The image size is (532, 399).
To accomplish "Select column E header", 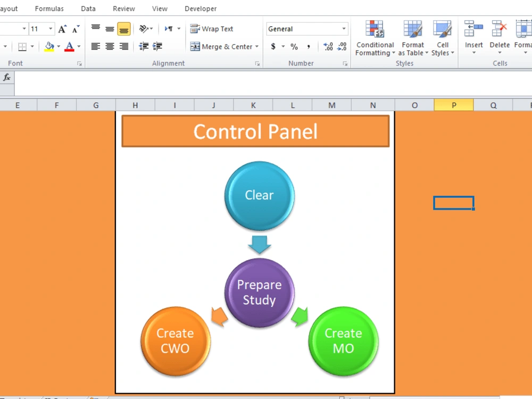I will [18, 105].
